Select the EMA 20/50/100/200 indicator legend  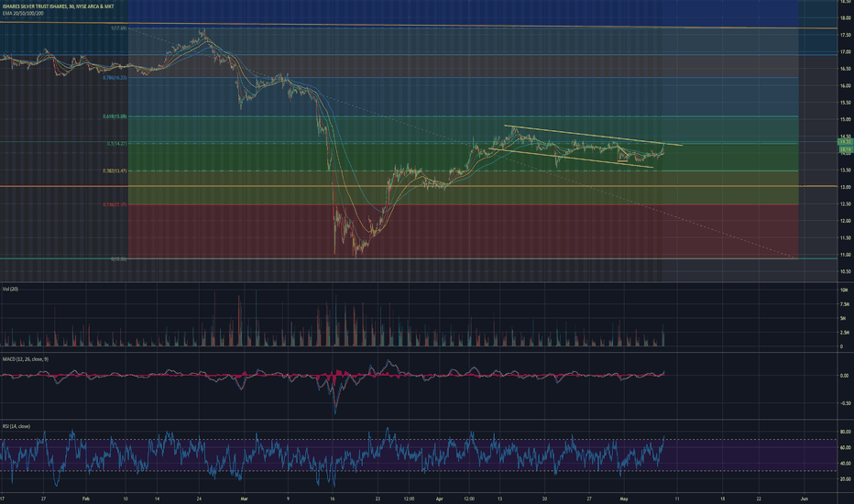coord(23,13)
